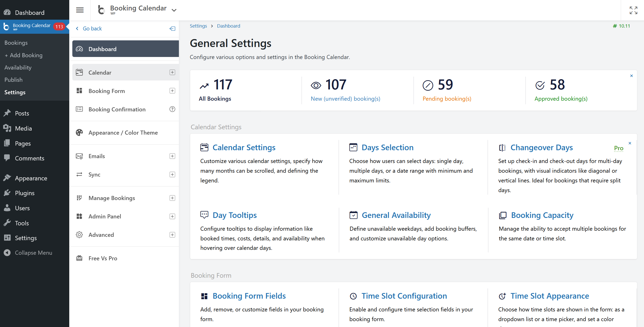The width and height of the screenshot is (644, 327).
Task: Open Calendar Settings card link
Action: click(x=244, y=147)
